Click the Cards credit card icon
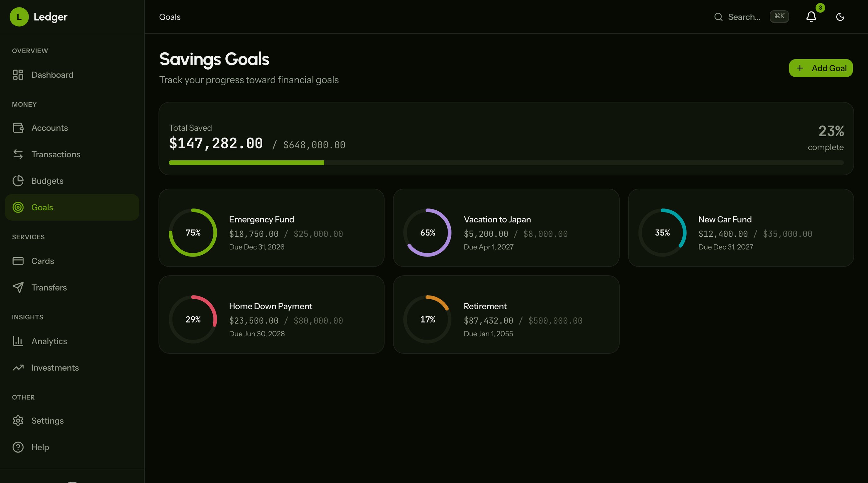Image resolution: width=868 pixels, height=483 pixels. pyautogui.click(x=18, y=261)
